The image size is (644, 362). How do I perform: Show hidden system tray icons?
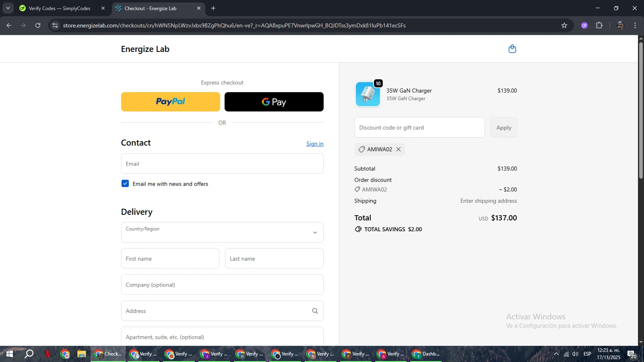pyautogui.click(x=556, y=354)
